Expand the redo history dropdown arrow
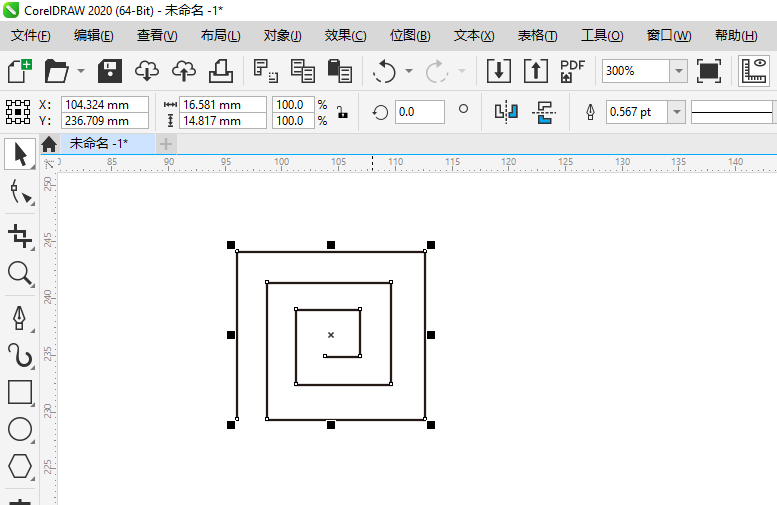This screenshot has height=505, width=777. [462, 71]
